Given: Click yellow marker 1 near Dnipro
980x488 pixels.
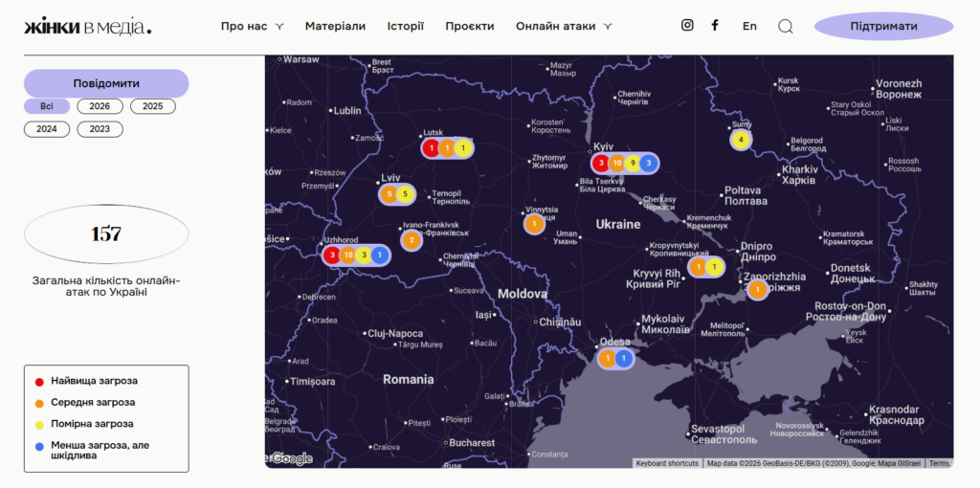Looking at the screenshot, I should (x=714, y=267).
